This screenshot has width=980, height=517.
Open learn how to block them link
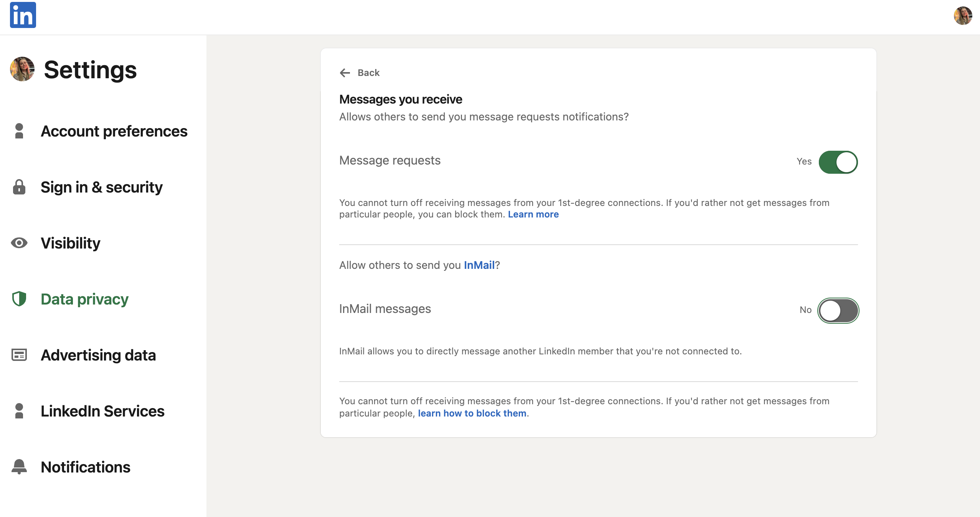click(472, 413)
